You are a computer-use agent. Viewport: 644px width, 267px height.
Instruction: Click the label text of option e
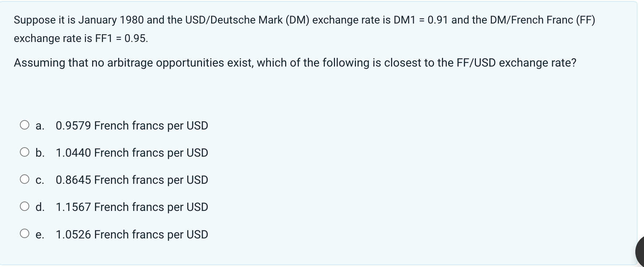coord(132,234)
